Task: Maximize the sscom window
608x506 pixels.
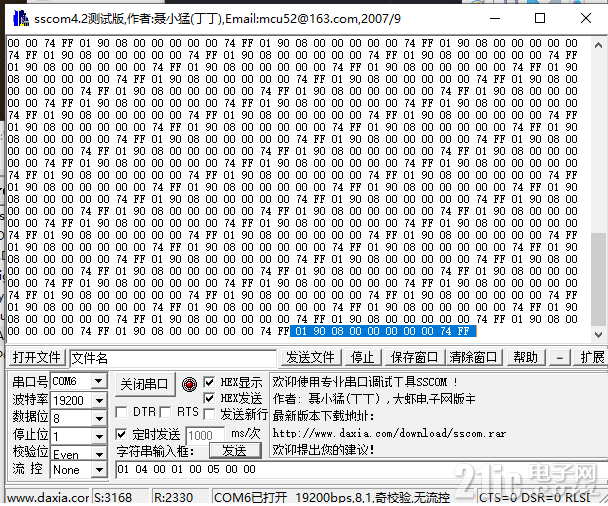Action: tap(540, 18)
